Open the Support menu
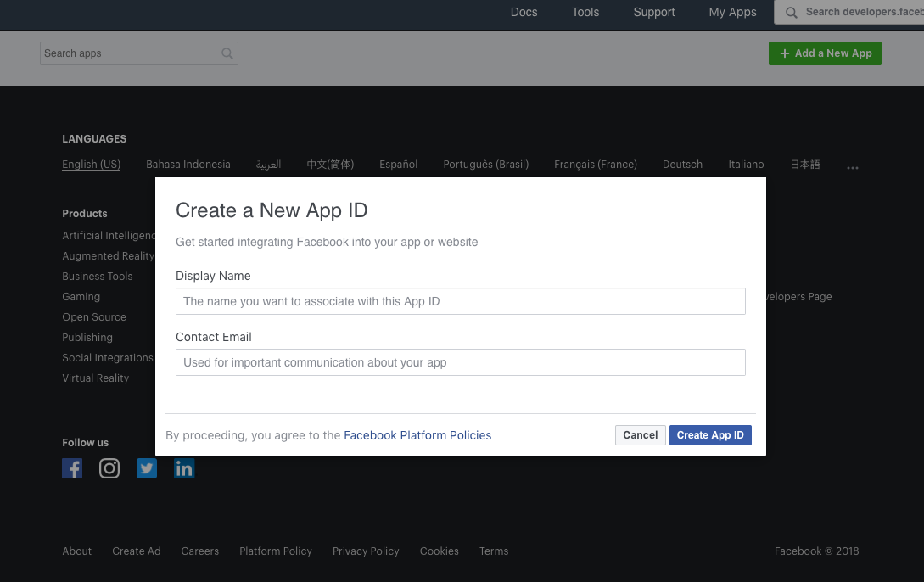This screenshot has height=582, width=924. click(654, 12)
